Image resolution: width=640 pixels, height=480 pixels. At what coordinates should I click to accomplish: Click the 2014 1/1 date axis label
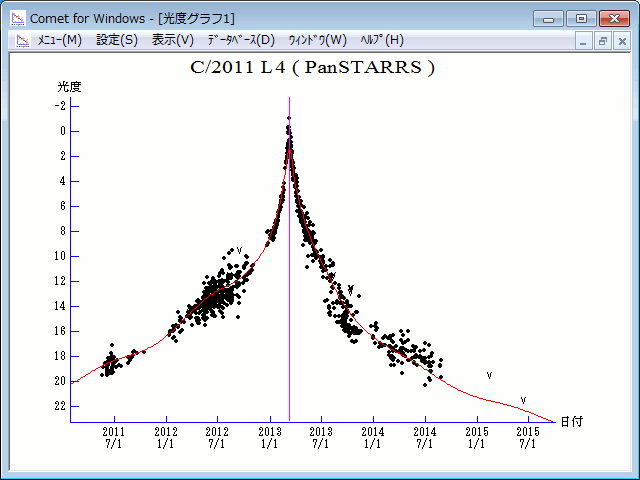[373, 438]
